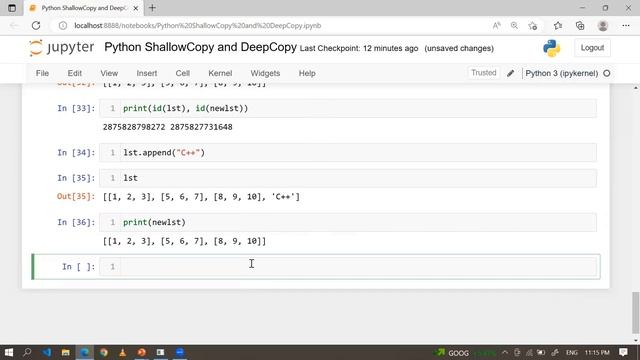Open the View menu
Image resolution: width=640 pixels, height=360 pixels.
click(x=109, y=73)
